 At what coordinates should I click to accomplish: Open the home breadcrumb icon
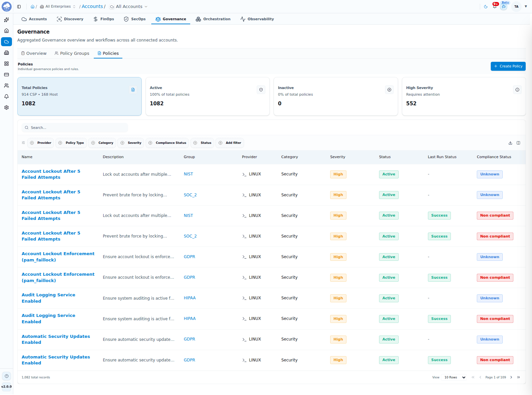pos(33,7)
